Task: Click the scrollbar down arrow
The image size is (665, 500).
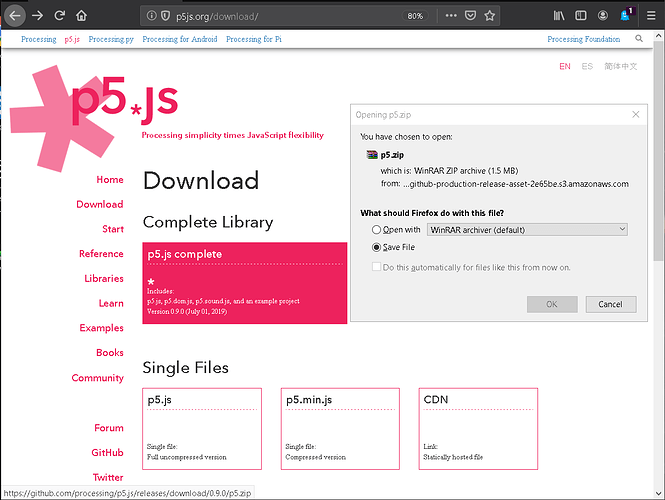Action: pos(658,493)
